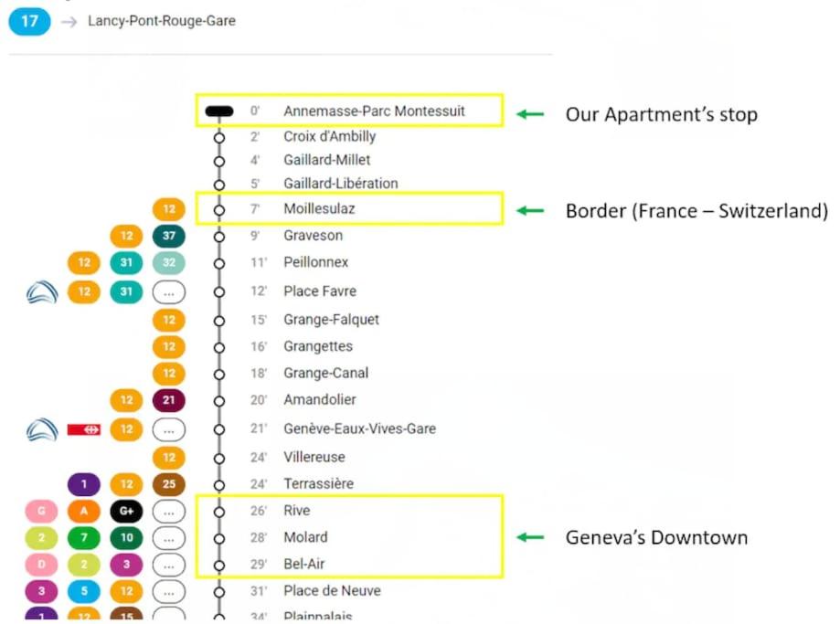This screenshot has width=840, height=624.
Task: Select the Moillesulaz stop name
Action: pos(319,209)
